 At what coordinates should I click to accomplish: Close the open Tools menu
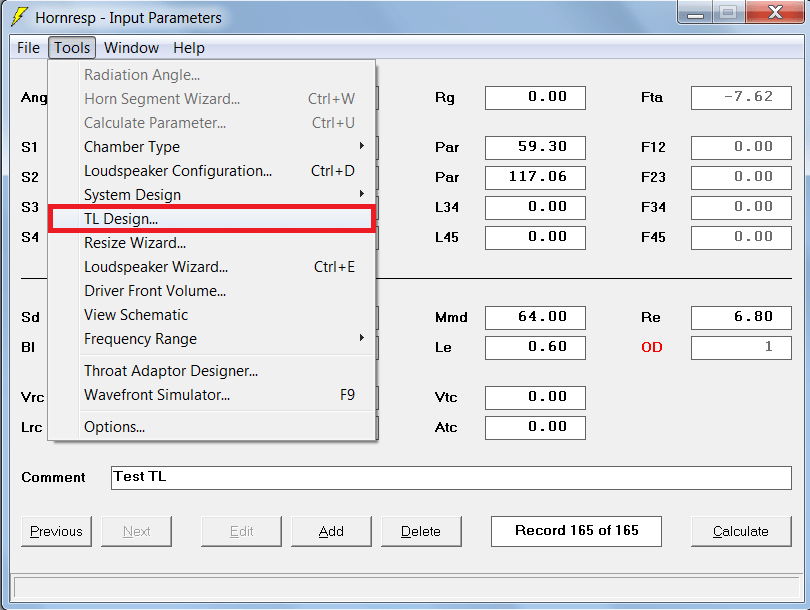72,48
